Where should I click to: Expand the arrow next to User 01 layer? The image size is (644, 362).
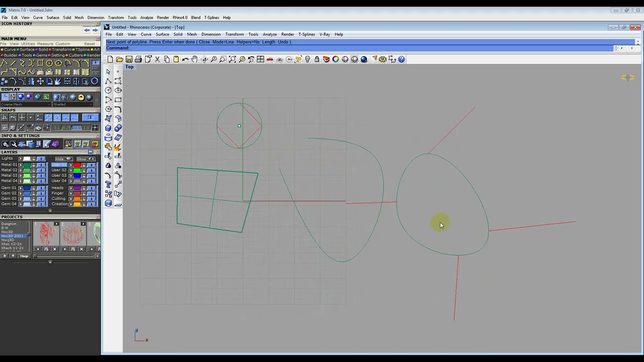(71, 165)
